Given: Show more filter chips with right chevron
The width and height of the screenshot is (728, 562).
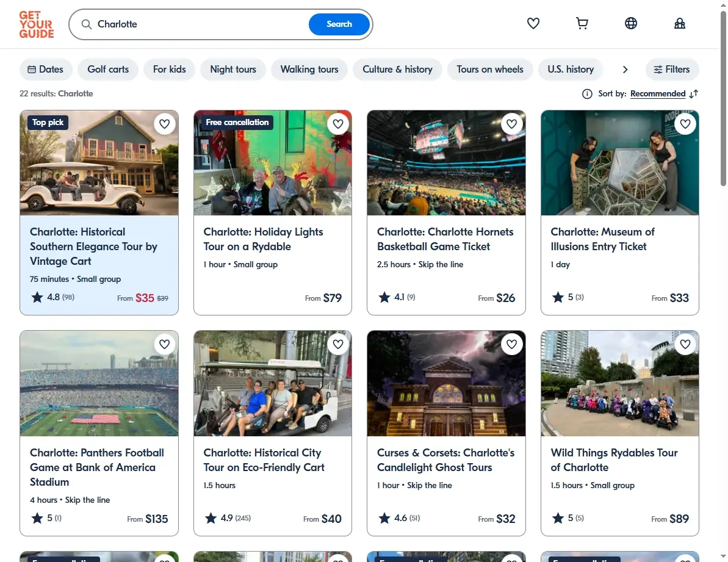Looking at the screenshot, I should 625,70.
